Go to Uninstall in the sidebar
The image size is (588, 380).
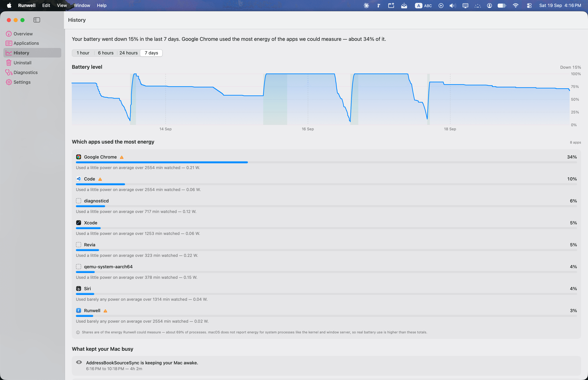click(x=32, y=63)
